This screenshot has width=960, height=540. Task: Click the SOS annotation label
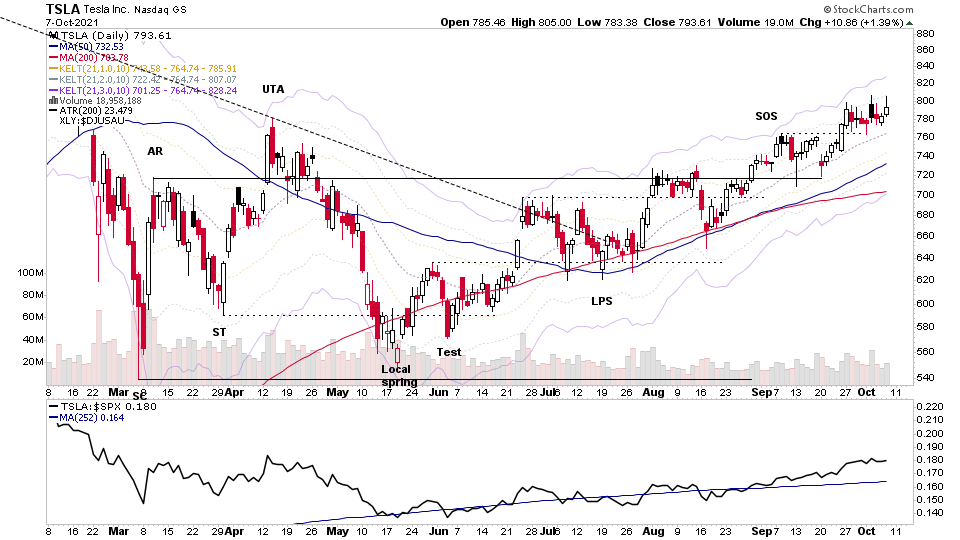click(x=766, y=116)
